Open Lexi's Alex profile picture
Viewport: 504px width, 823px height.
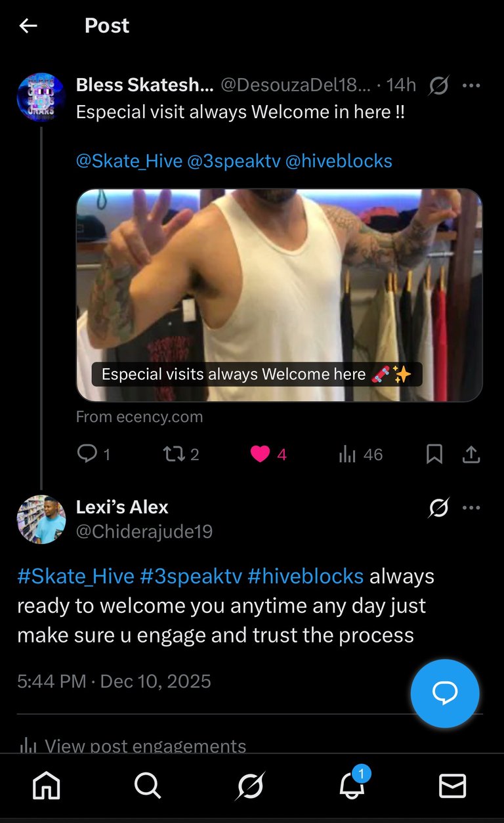[41, 519]
